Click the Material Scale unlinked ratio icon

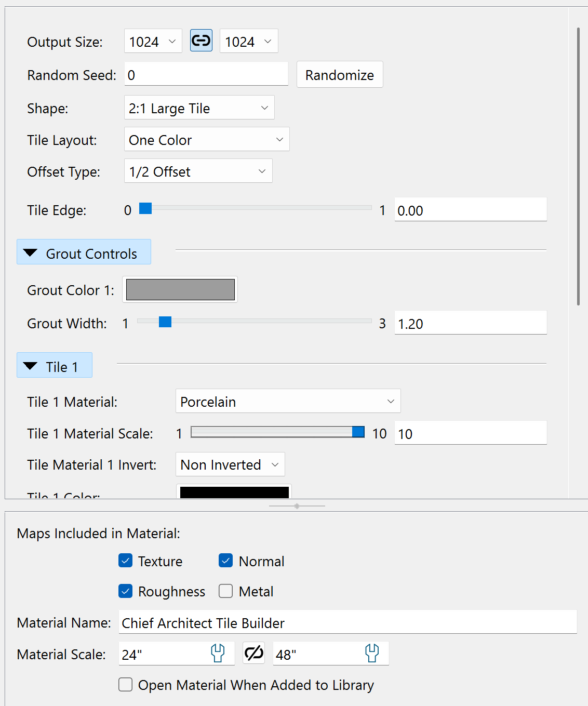pyautogui.click(x=254, y=653)
